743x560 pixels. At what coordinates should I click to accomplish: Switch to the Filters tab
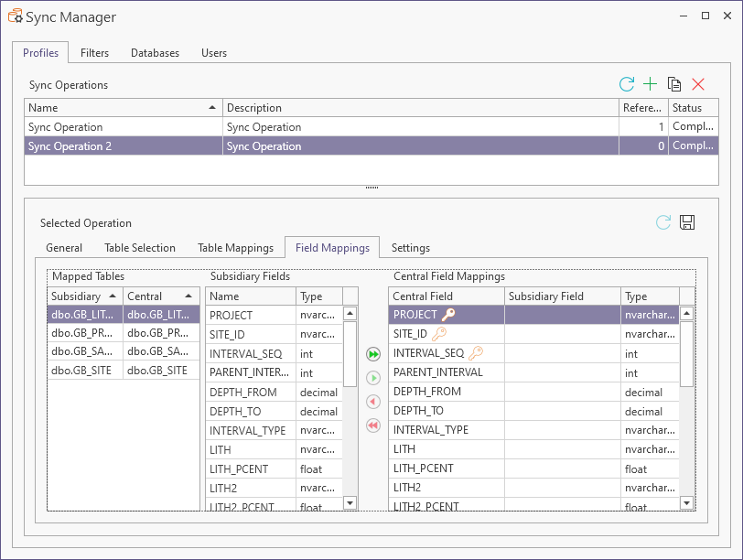coord(94,53)
